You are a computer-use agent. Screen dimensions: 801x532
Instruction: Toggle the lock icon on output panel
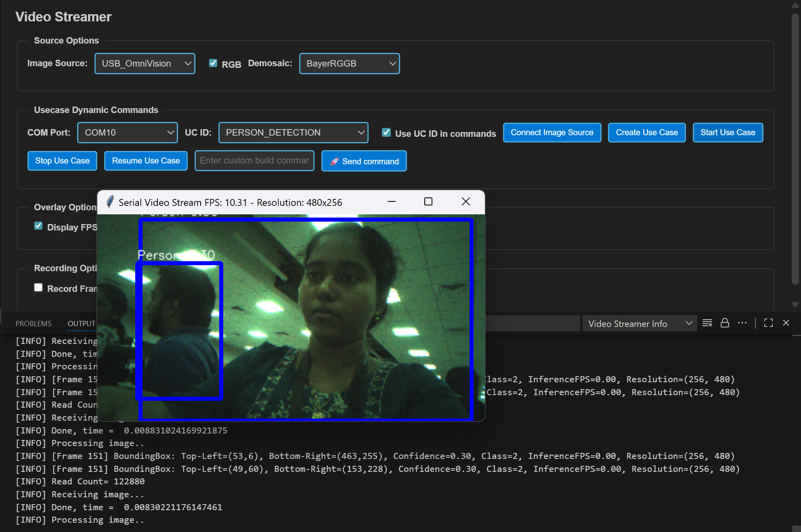pyautogui.click(x=725, y=323)
